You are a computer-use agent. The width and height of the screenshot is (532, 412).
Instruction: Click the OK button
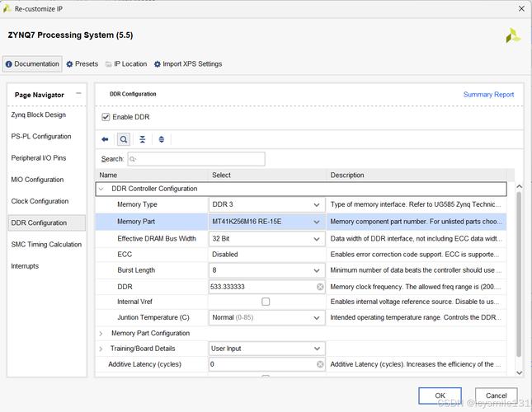tap(440, 396)
